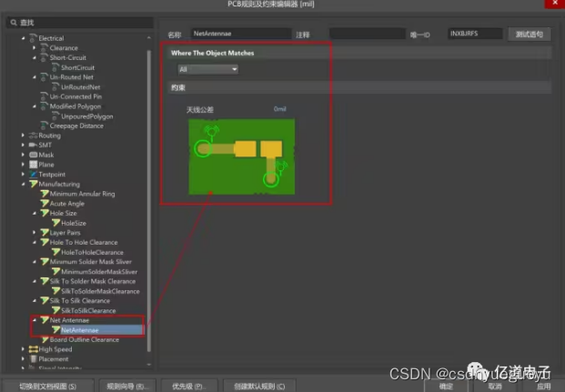Expand the SMT category arrow
The width and height of the screenshot is (565, 392).
(x=23, y=145)
